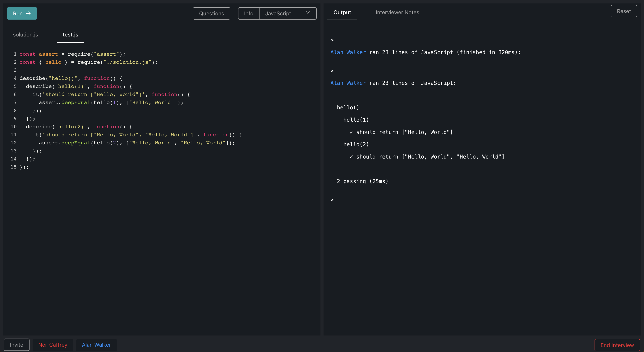Image resolution: width=644 pixels, height=352 pixels.
Task: Select the Alan Walker participant tab
Action: (96, 345)
